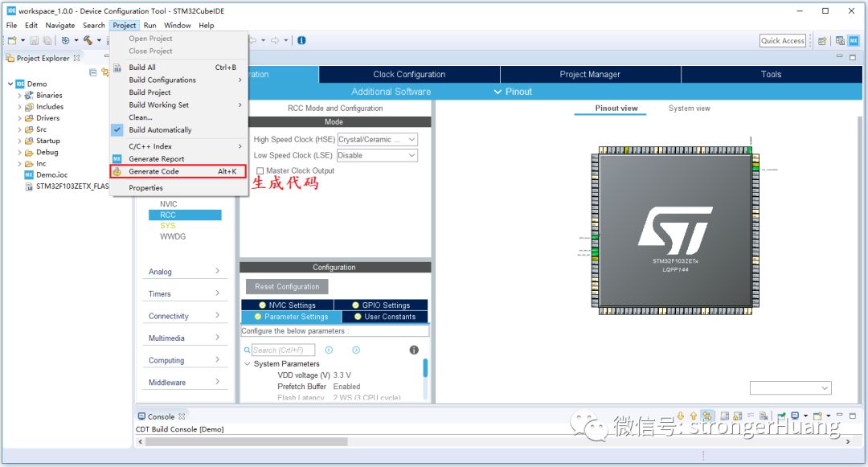Click the Display Selected Console icon
Screen dimensions: 868x467
click(x=795, y=416)
